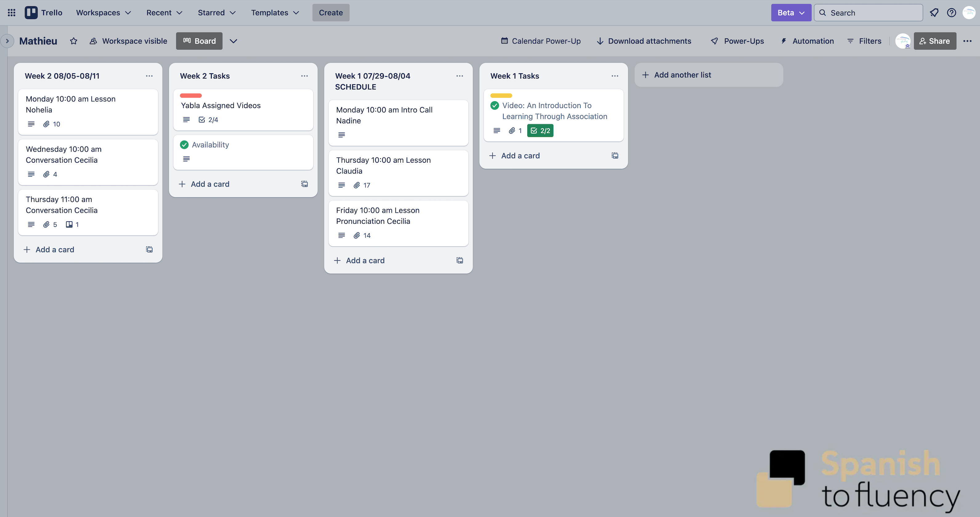Open board menu three-dot icon
Screen dimensions: 980x517
coord(967,41)
